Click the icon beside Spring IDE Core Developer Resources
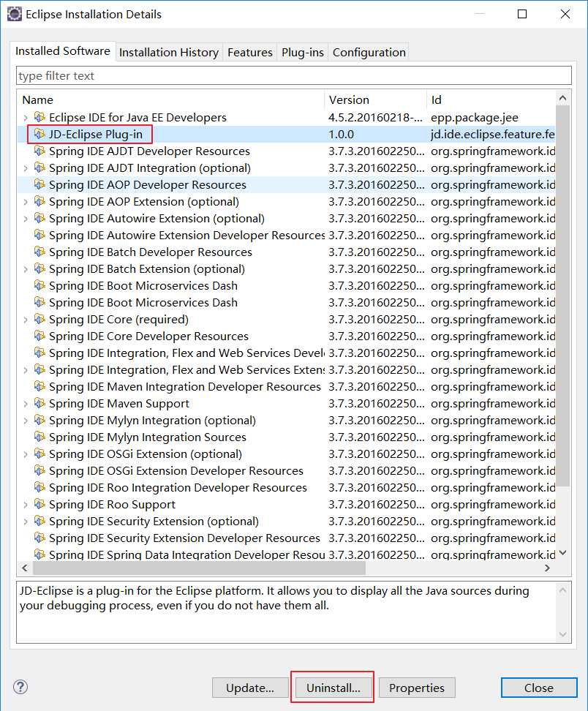 click(39, 336)
